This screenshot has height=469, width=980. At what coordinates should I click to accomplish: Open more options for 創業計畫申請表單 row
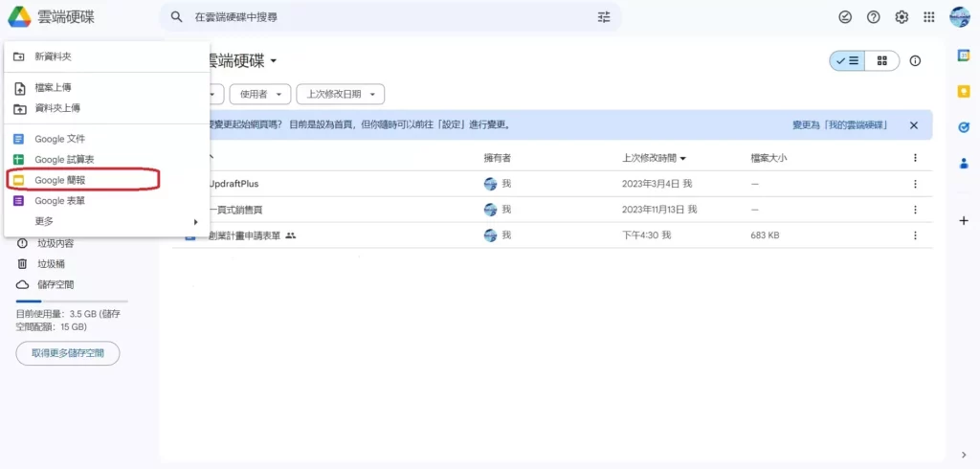[915, 235]
